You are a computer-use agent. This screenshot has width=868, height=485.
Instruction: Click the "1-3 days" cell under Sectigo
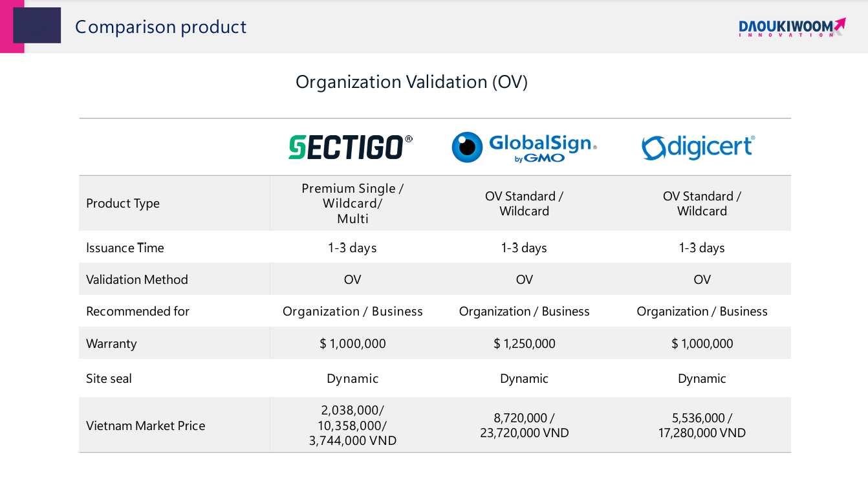coord(353,248)
